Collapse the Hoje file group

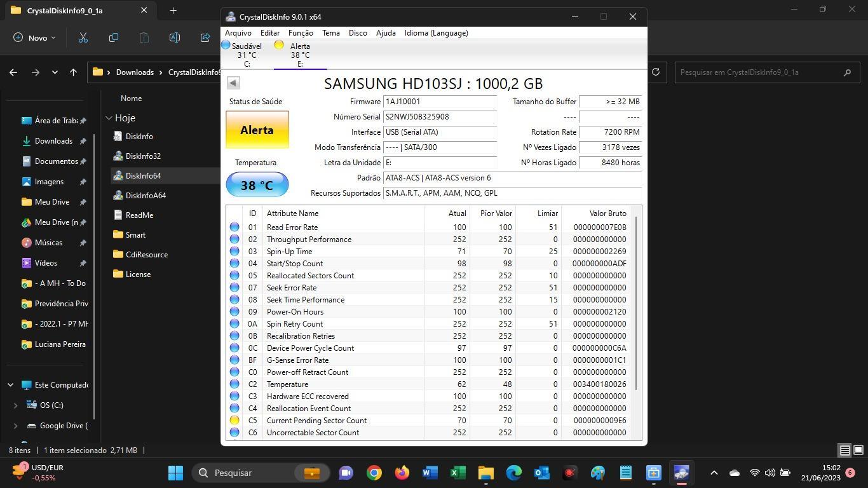[109, 118]
